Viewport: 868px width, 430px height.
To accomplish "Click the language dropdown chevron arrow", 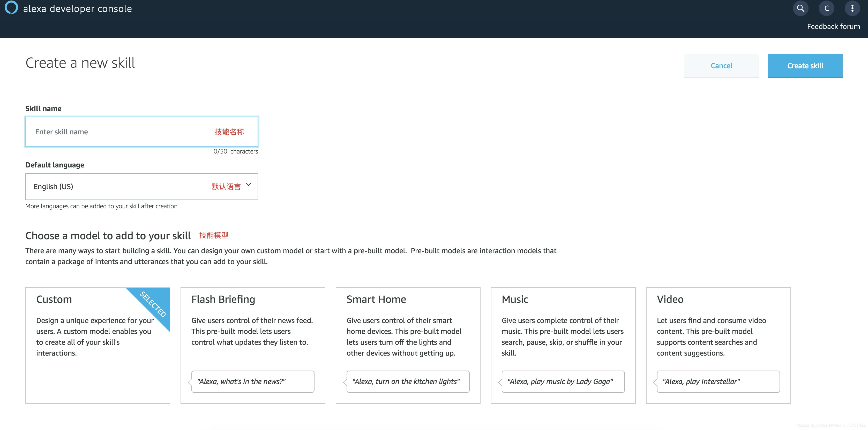I will (248, 185).
